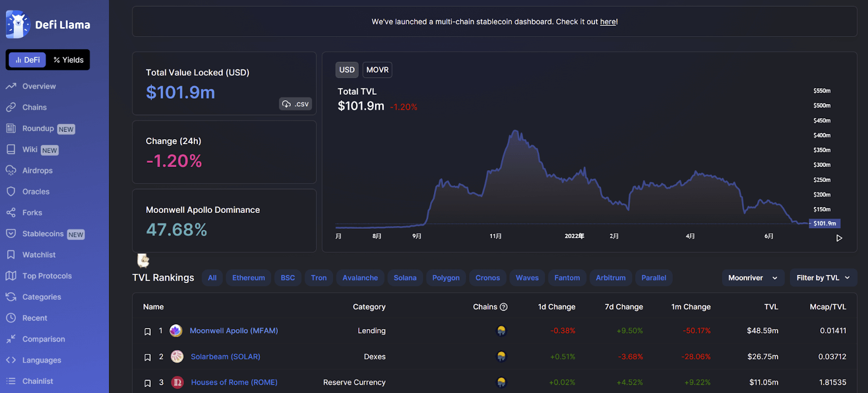Click the Wiki book icon
Image resolution: width=868 pixels, height=393 pixels.
point(11,150)
